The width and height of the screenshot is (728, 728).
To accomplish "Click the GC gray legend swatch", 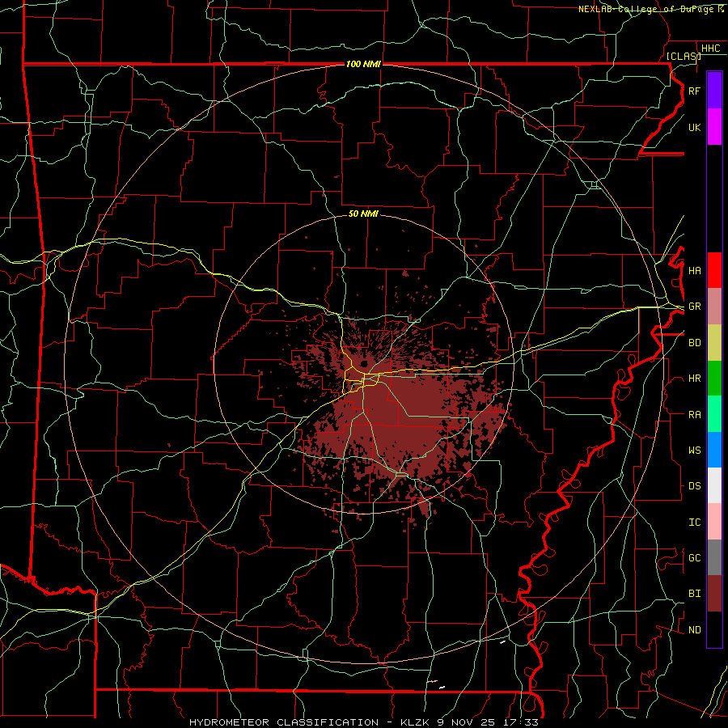I will point(714,557).
